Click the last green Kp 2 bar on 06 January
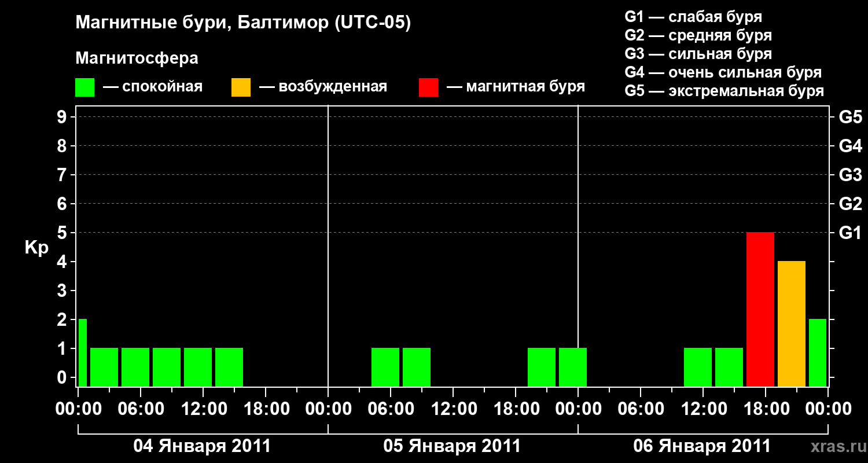This screenshot has height=463, width=868. [x=818, y=352]
